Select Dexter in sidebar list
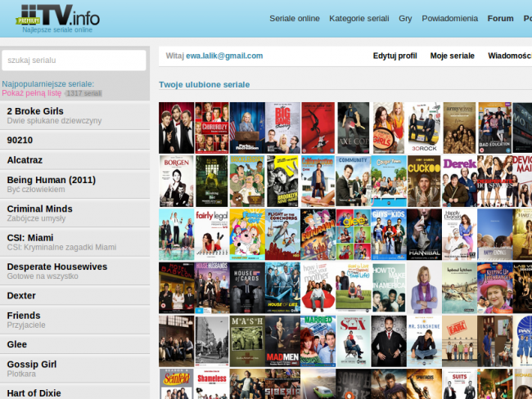This screenshot has height=399, width=532. [74, 296]
